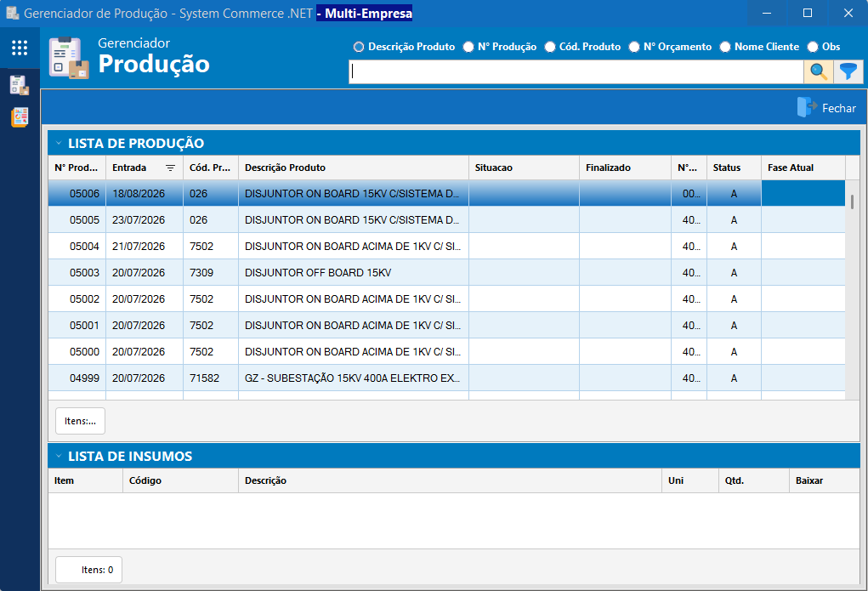Click in the search text field

pyautogui.click(x=576, y=71)
